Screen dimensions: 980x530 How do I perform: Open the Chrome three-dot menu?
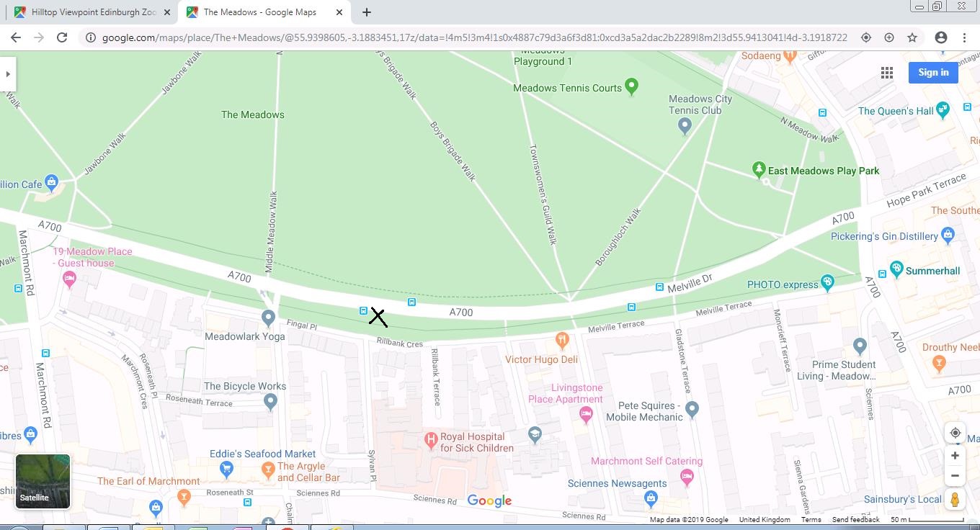pos(964,37)
